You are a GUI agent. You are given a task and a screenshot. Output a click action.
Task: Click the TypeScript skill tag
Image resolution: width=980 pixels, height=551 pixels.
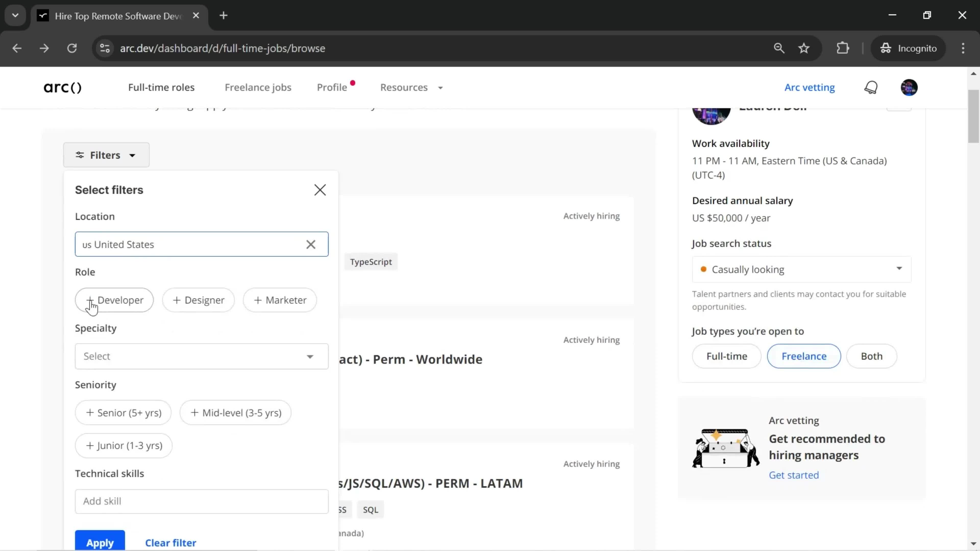click(371, 262)
